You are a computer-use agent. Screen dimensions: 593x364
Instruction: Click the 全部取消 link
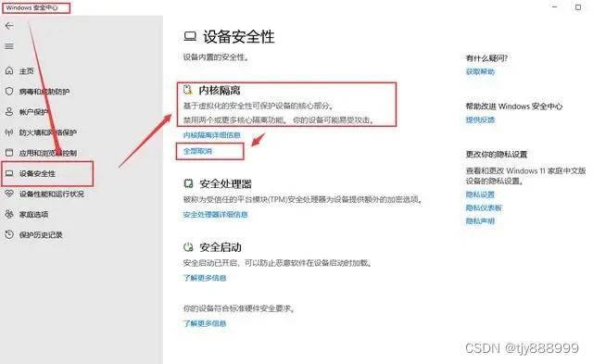point(197,151)
